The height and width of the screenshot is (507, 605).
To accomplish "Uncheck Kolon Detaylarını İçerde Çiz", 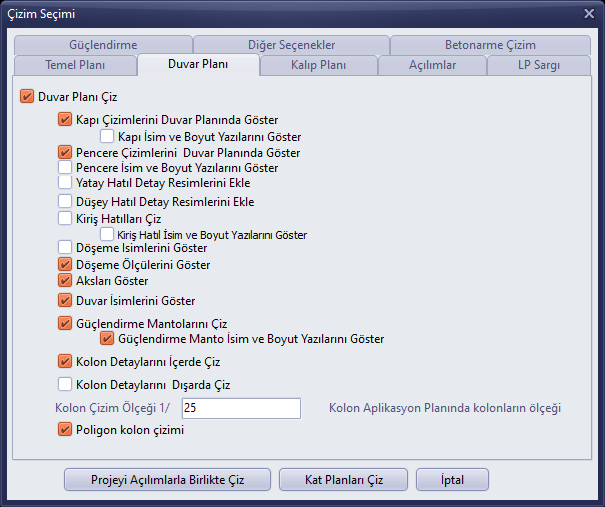I will tap(65, 362).
